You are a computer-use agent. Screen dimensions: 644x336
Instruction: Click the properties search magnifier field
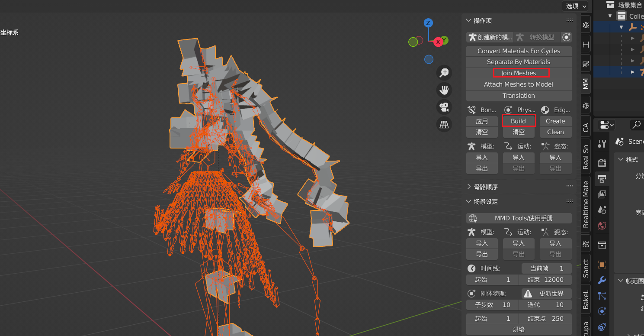637,125
